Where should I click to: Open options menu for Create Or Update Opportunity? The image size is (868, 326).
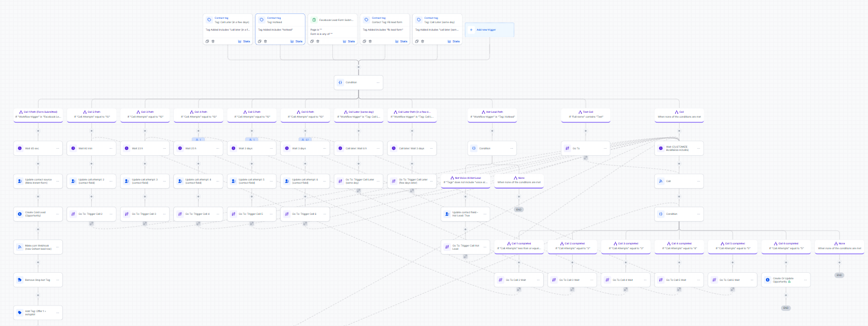805,280
